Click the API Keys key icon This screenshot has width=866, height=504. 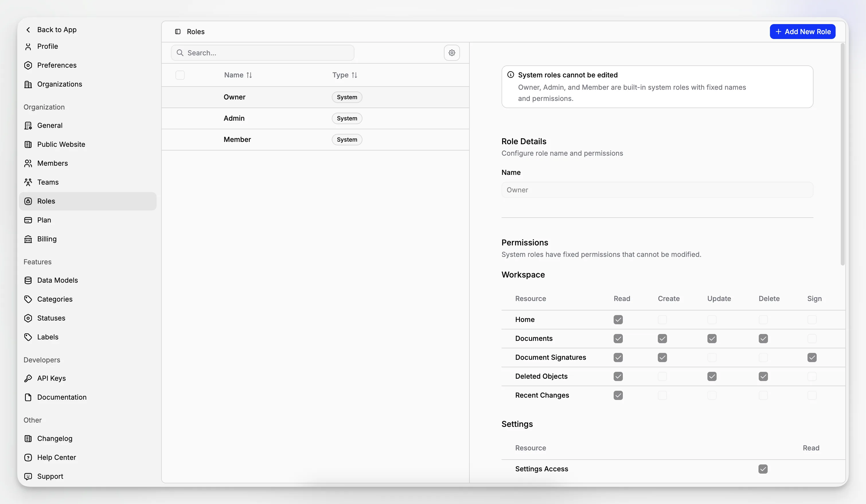[x=28, y=378]
